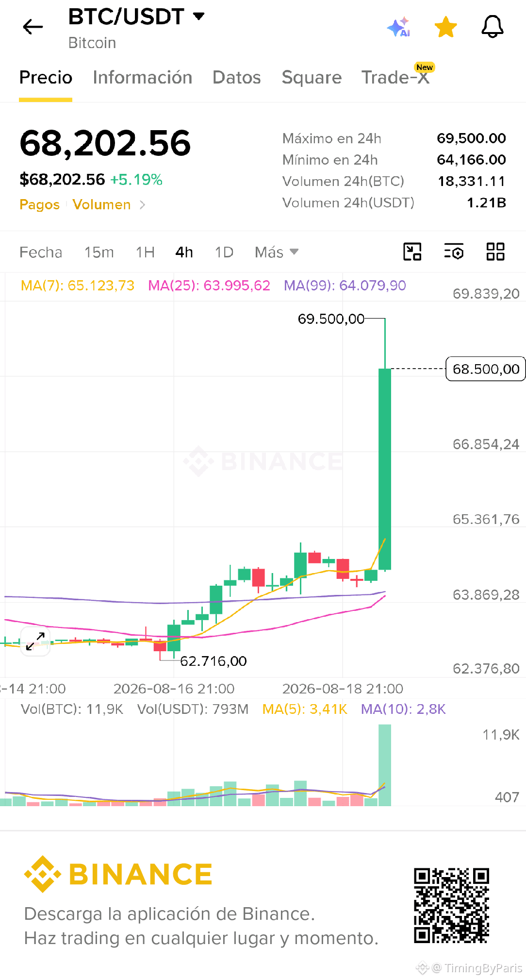Open the Square tab
This screenshot has width=526, height=980.
pos(312,77)
